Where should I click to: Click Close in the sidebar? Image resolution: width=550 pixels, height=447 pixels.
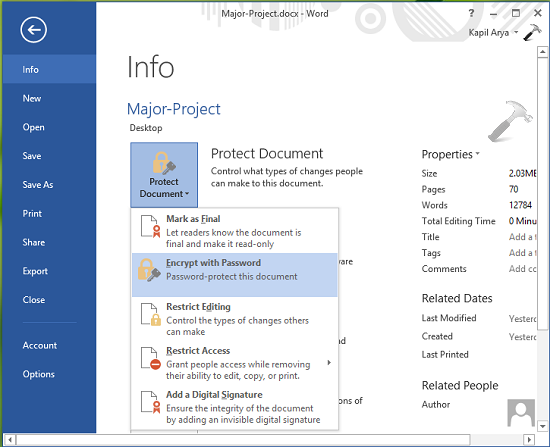coord(49,300)
